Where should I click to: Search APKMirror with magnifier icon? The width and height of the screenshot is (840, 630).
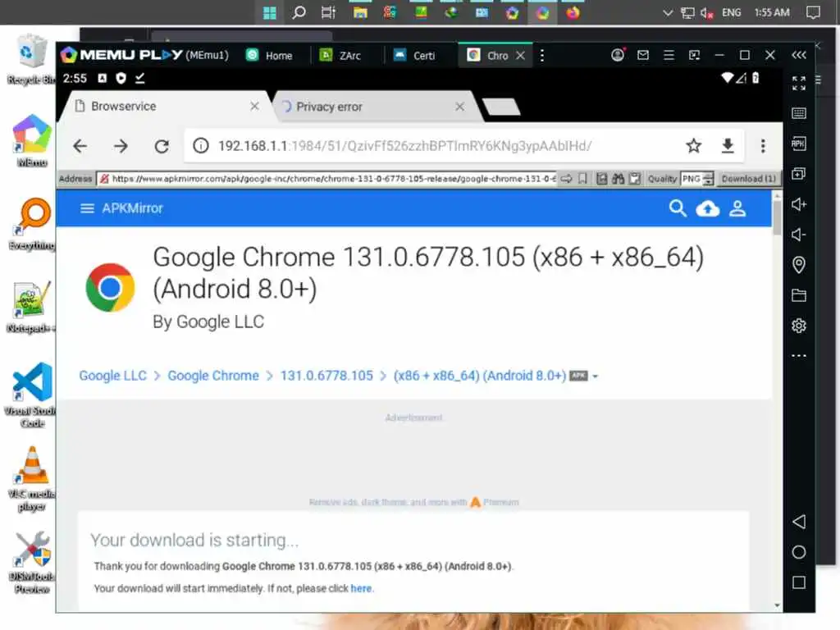678,208
